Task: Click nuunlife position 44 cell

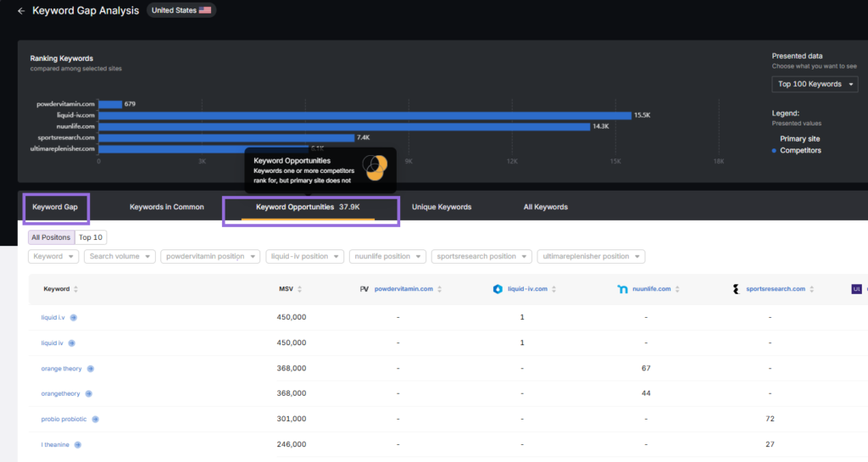Action: pyautogui.click(x=646, y=393)
